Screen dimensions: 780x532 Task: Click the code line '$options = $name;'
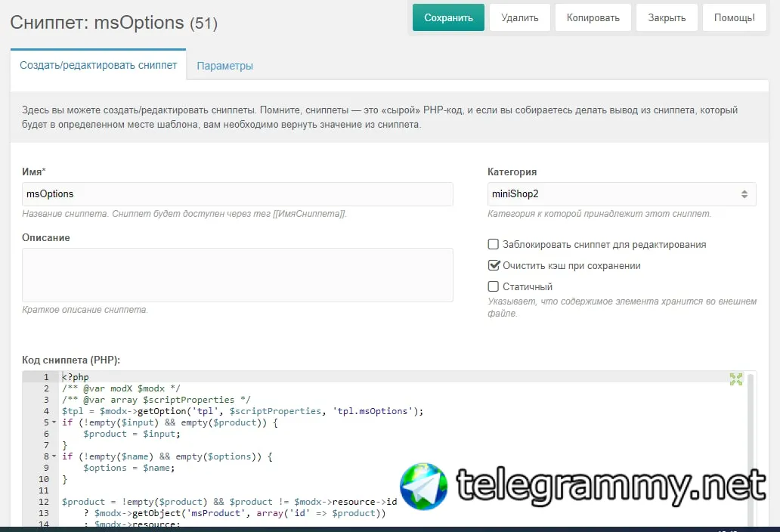click(129, 468)
